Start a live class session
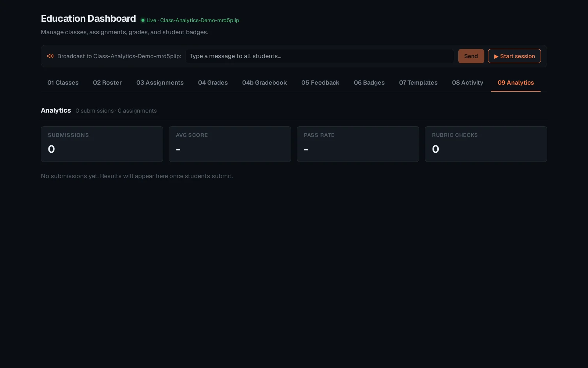This screenshot has width=588, height=368. click(x=514, y=56)
